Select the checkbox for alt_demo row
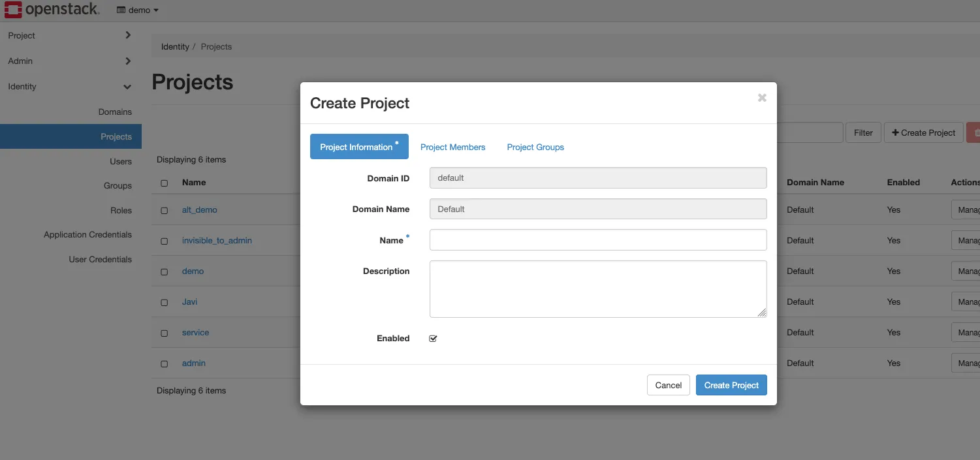 click(x=164, y=210)
